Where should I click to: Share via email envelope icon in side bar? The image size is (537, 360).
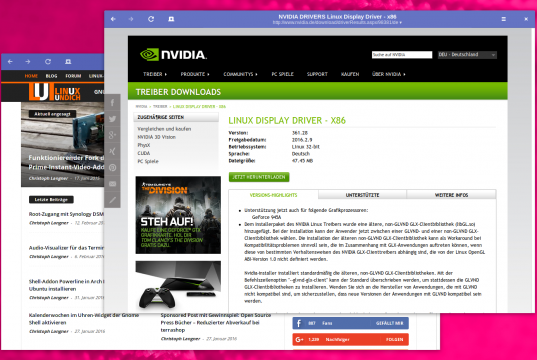(x=112, y=184)
